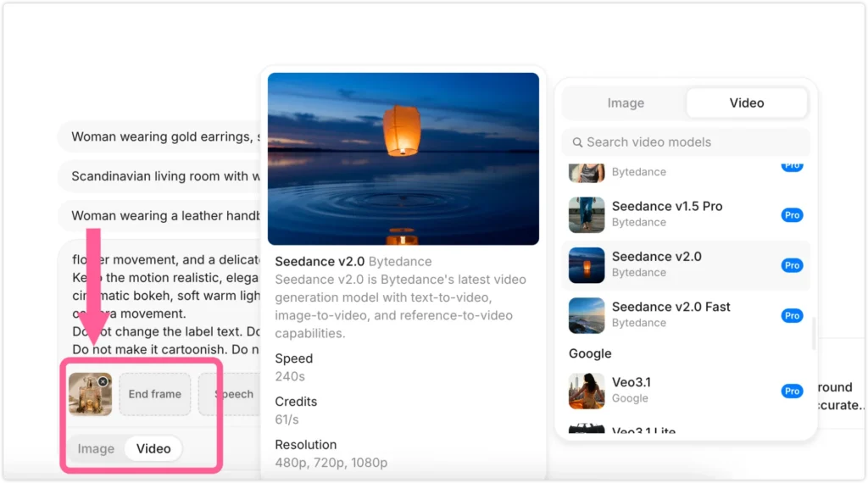Viewport: 868px width, 483px height.
Task: Open the perfume bottle start frame thumbnail
Action: pos(90,395)
